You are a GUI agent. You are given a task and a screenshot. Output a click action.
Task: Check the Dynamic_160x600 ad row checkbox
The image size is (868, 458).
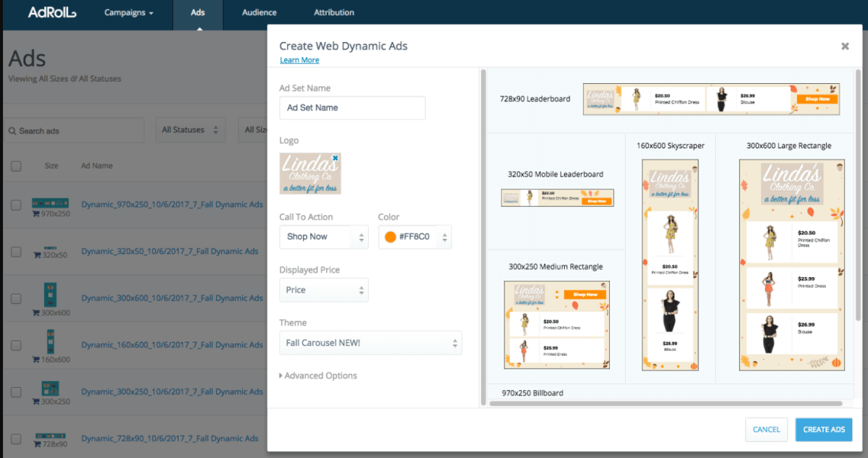(16, 345)
